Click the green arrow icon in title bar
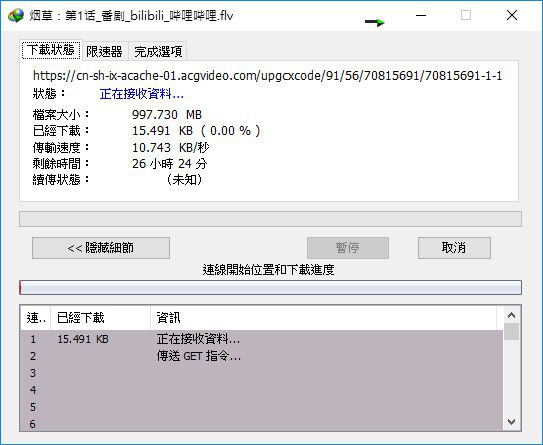 point(375,22)
